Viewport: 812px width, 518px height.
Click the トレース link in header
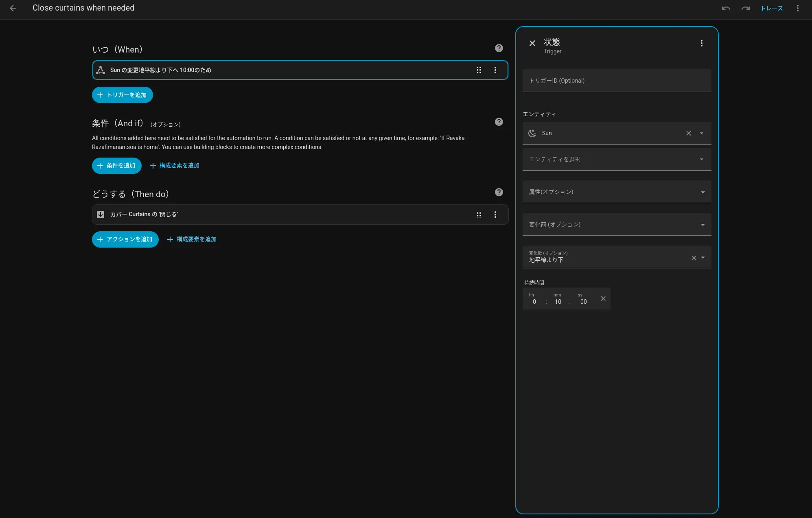pyautogui.click(x=771, y=8)
